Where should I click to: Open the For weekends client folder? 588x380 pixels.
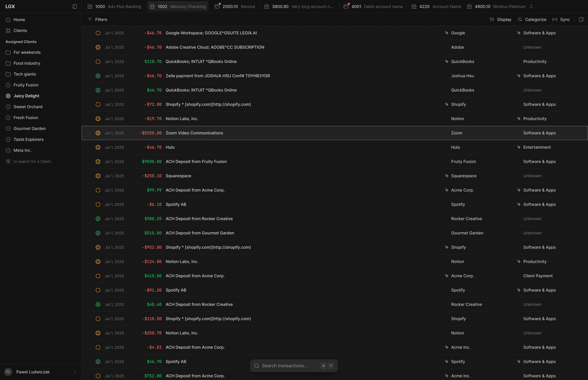coord(27,52)
